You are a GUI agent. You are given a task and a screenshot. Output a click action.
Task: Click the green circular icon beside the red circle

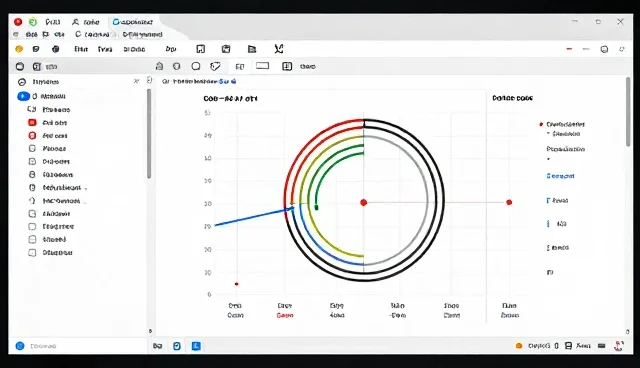point(33,22)
